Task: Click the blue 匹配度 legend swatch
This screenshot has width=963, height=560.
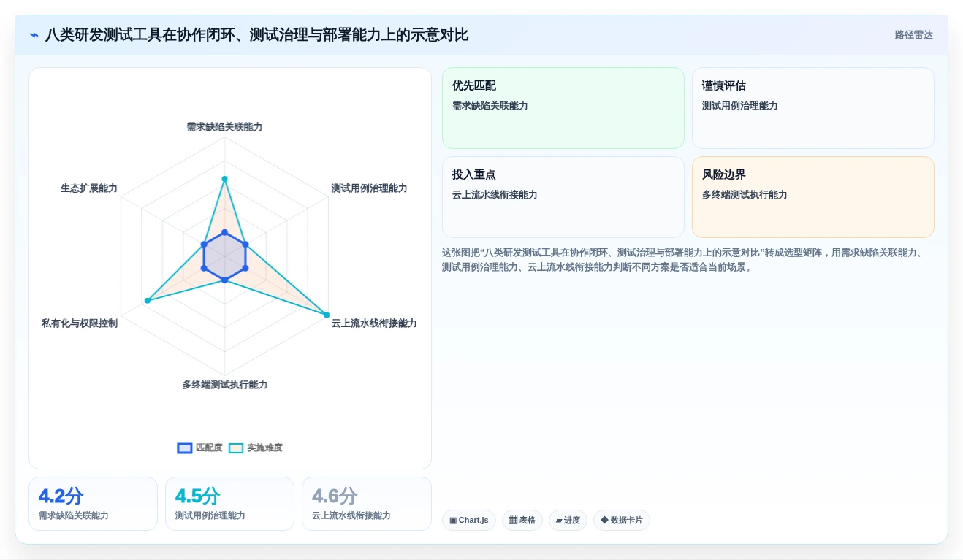Action: 185,448
